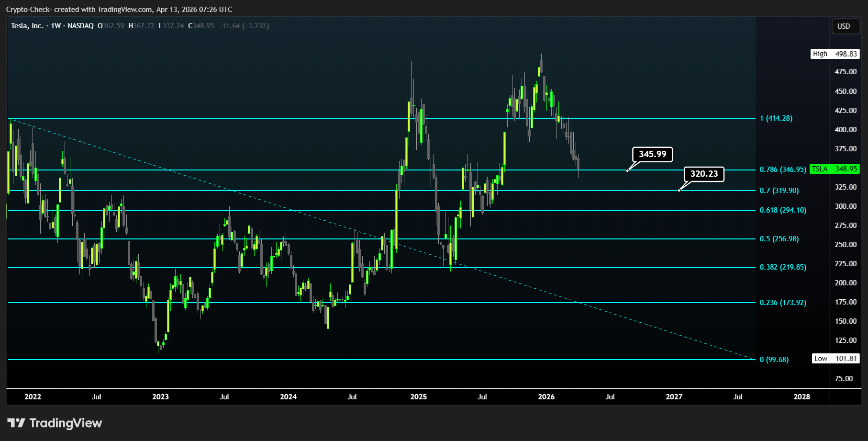Click the 125.00 price axis value
The height and width of the screenshot is (441, 868).
tap(846, 340)
